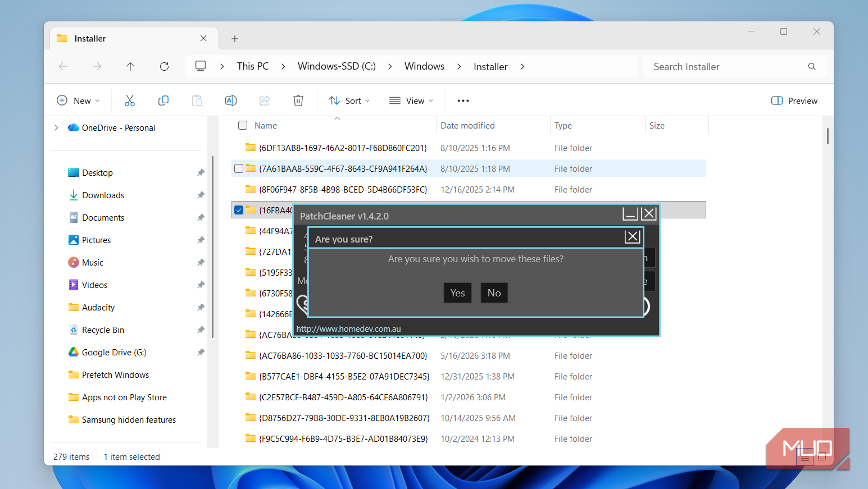Go up one folder level
This screenshot has width=868, height=489.
click(130, 66)
